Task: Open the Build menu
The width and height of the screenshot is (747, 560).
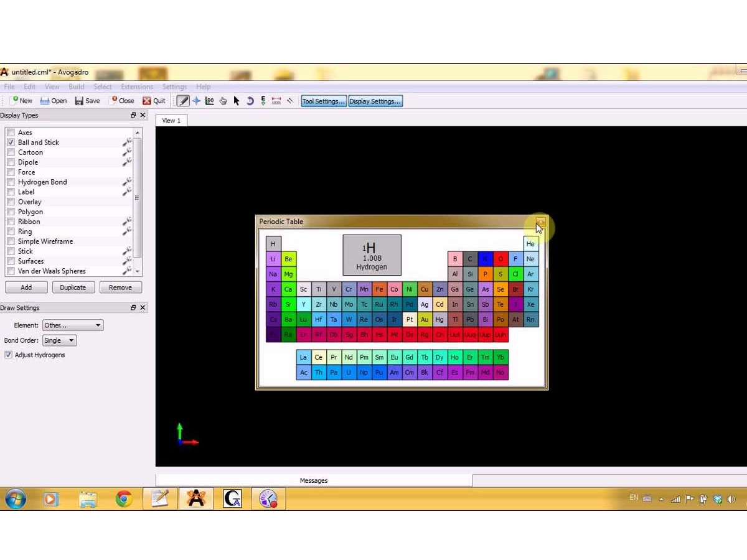Action: tap(77, 86)
